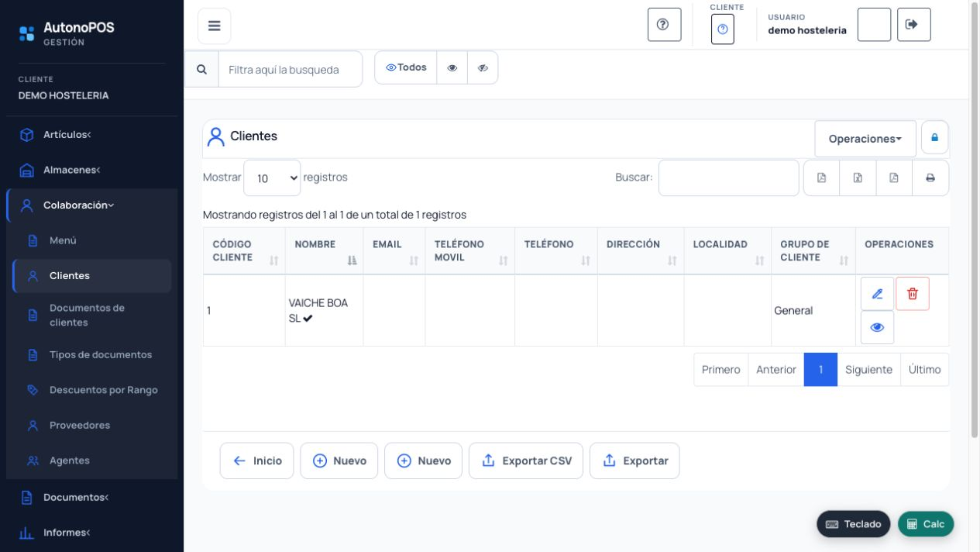
Task: Open the Operaciones dropdown
Action: point(865,139)
